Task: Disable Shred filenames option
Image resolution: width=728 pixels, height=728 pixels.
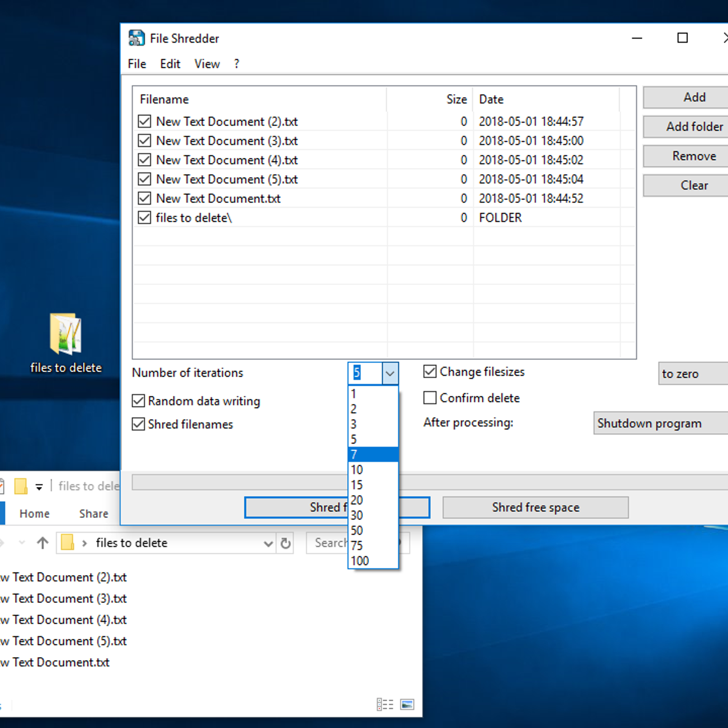Action: click(138, 424)
